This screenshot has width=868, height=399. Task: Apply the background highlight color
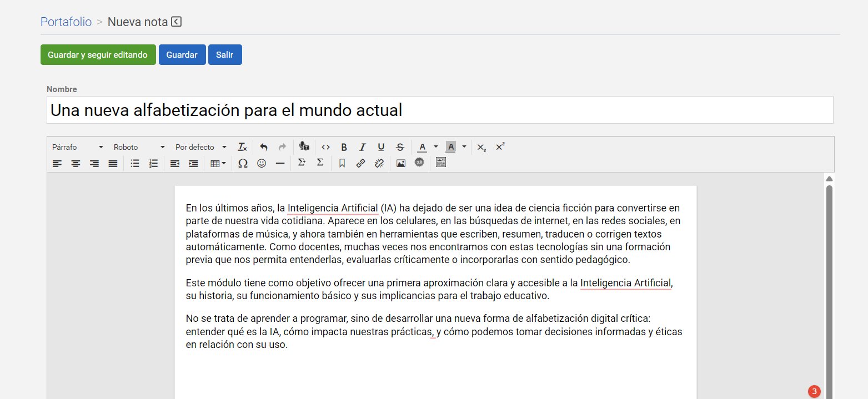pyautogui.click(x=451, y=147)
